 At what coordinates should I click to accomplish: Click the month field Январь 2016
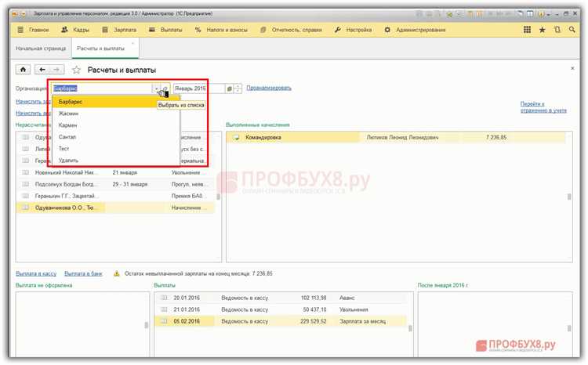(x=199, y=89)
